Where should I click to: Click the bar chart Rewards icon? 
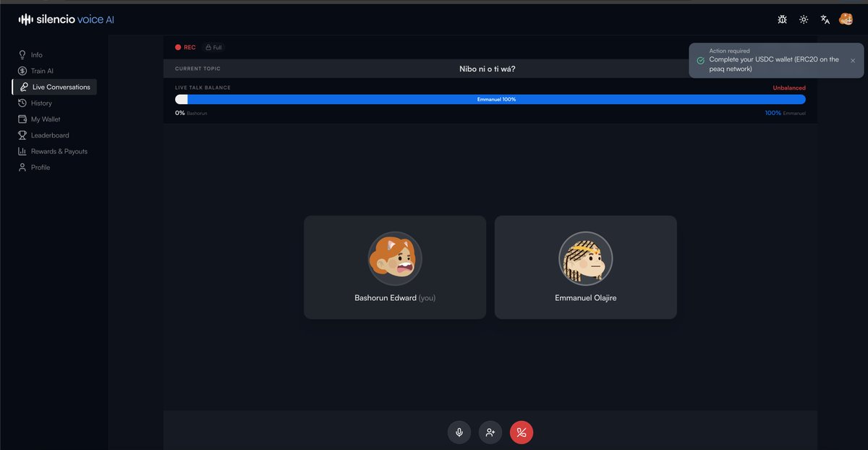coord(22,151)
